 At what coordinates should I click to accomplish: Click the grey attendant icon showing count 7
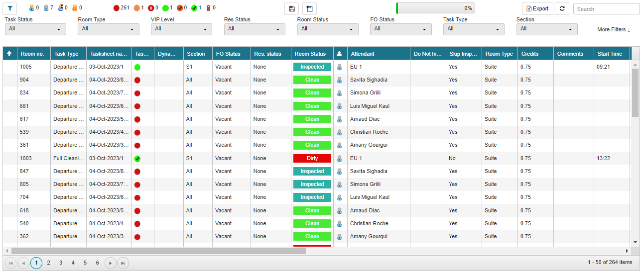click(46, 8)
